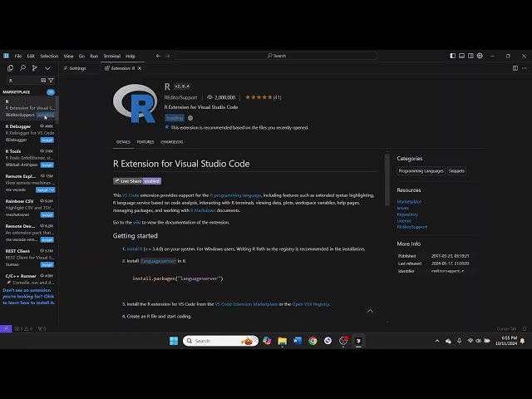Select C/C++ Runner extension in list
The image size is (532, 399).
[x=29, y=279]
